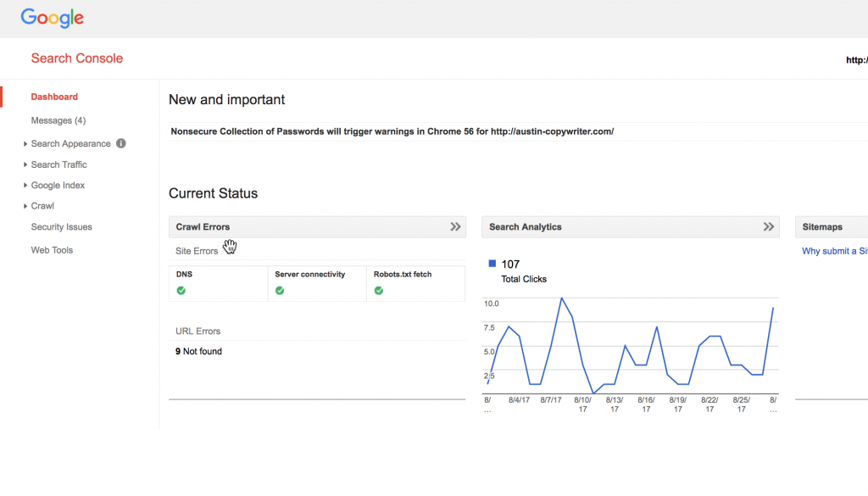Click the Site Errors heading
Viewport: 868px width, 496px height.
[197, 251]
